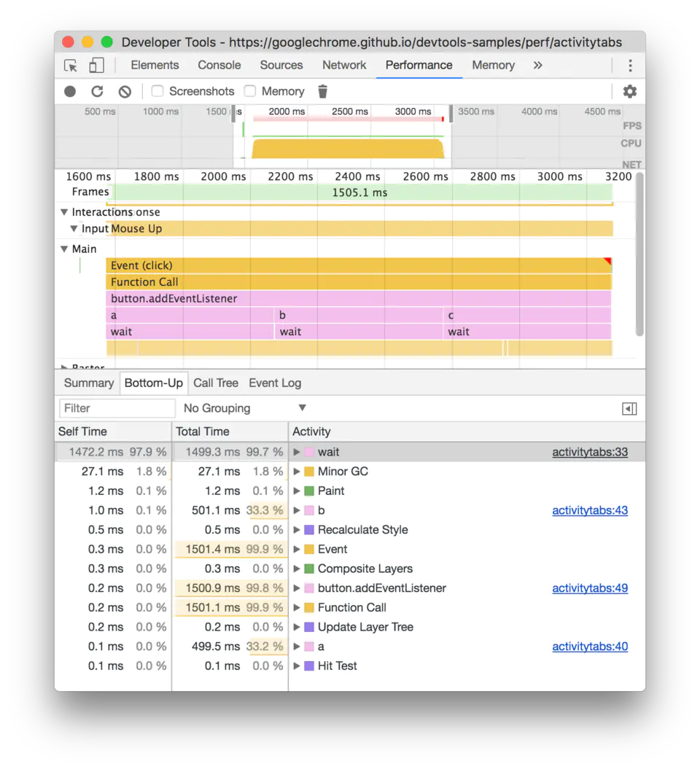
Task: Activate the inspect element cursor tool
Action: (70, 65)
